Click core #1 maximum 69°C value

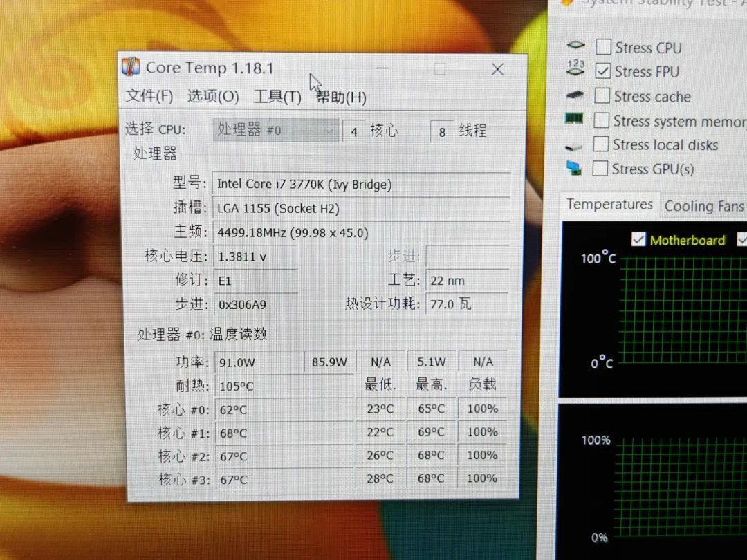tap(431, 432)
